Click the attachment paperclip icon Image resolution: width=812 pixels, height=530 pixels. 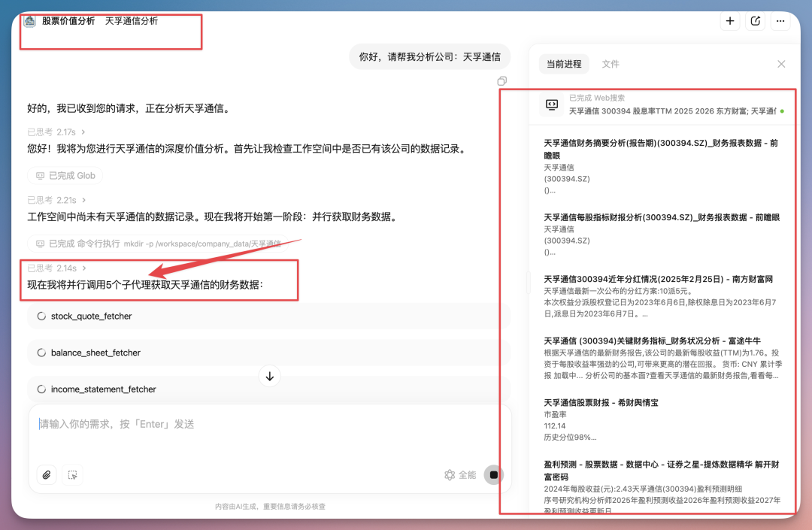46,474
